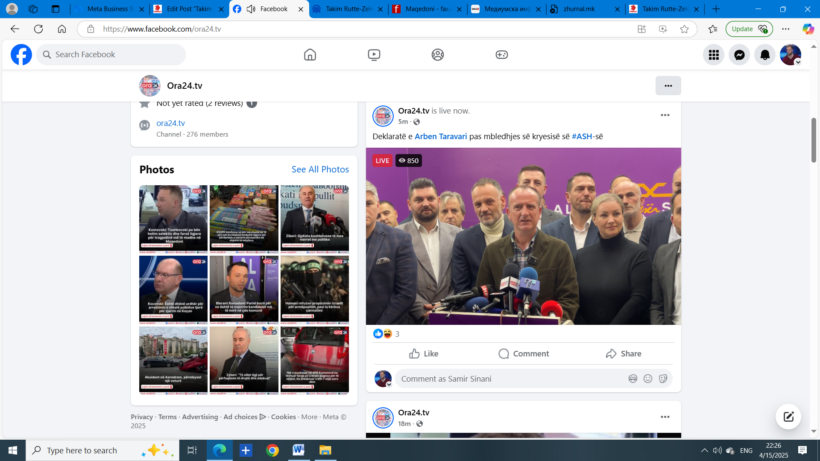Show hidden system tray icons
Screen dimensions: 820x461
[704, 450]
